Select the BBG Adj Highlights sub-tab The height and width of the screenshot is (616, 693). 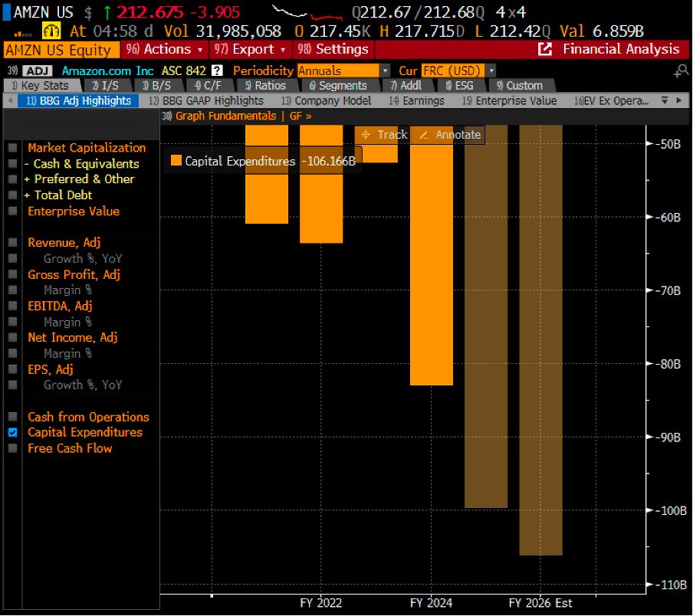coord(78,101)
